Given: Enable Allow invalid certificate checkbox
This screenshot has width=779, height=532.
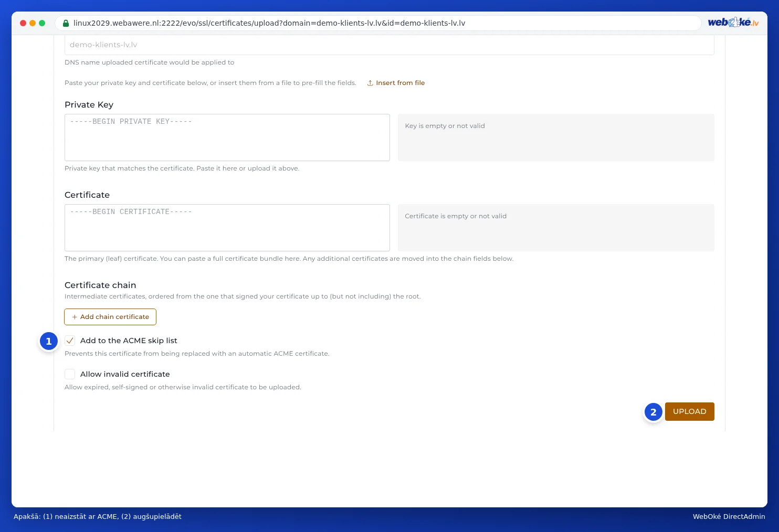Looking at the screenshot, I should click(70, 374).
